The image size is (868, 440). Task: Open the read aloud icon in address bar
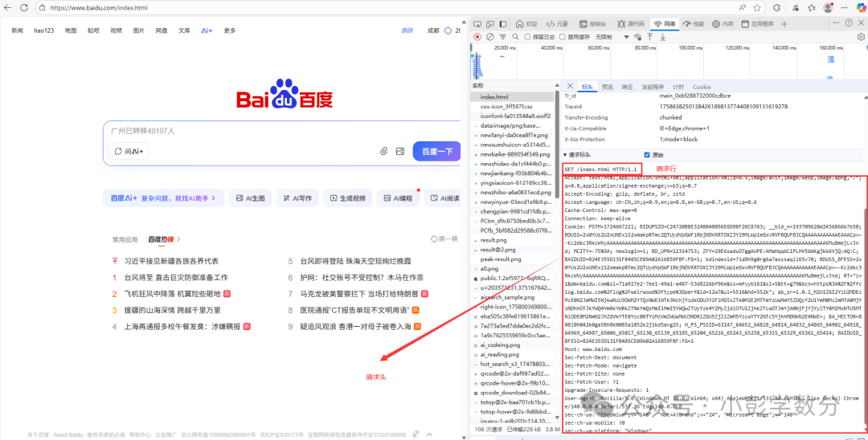743,8
